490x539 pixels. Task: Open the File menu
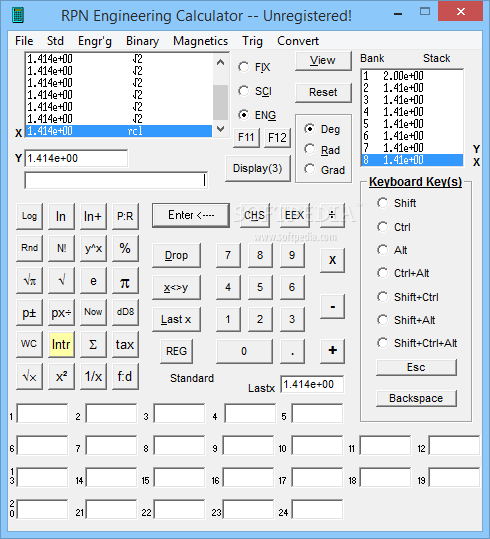pos(24,41)
